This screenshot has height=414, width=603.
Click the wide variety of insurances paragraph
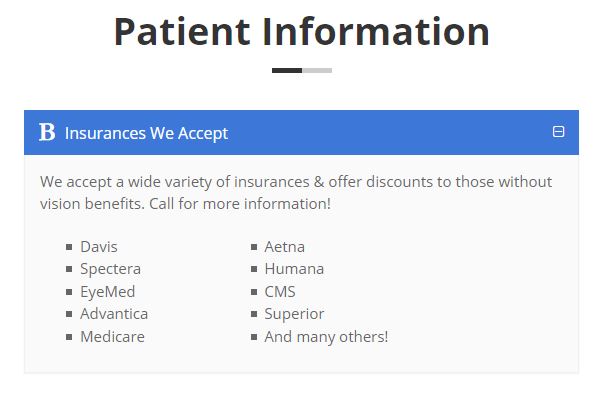(296, 193)
